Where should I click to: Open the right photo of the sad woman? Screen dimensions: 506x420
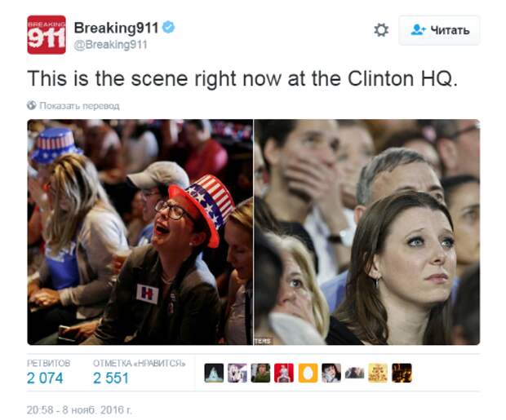[367, 232]
